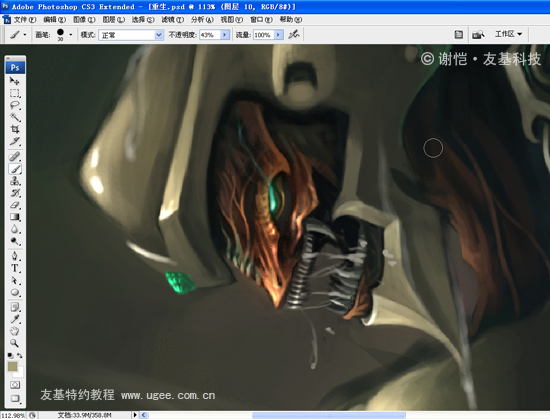Select the Healing Brush tool
Image resolution: width=550 pixels, height=419 pixels.
coord(15,156)
